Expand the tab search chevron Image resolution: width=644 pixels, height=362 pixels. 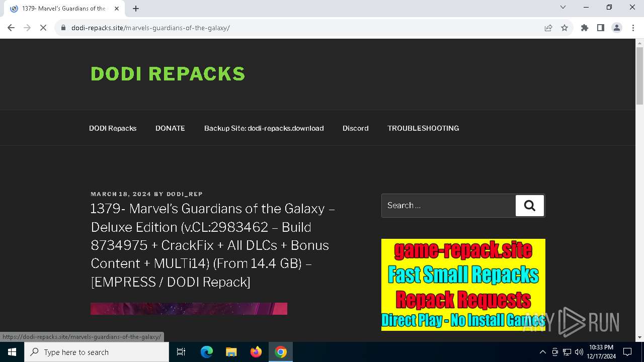click(x=563, y=7)
